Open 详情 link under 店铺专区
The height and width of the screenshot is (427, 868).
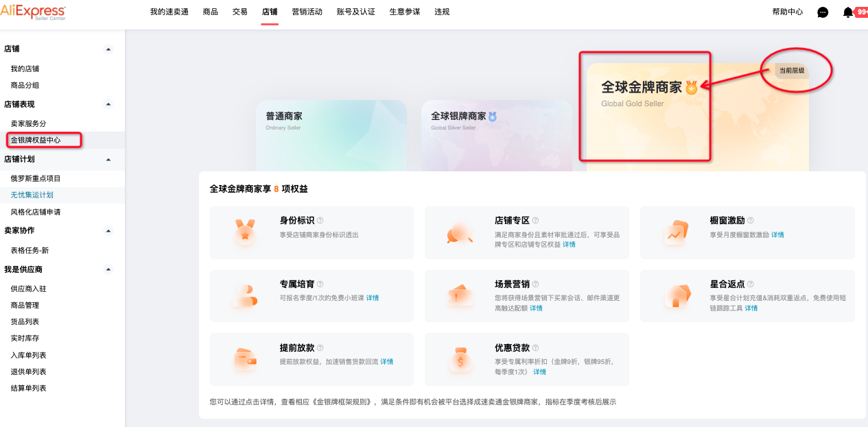[569, 244]
